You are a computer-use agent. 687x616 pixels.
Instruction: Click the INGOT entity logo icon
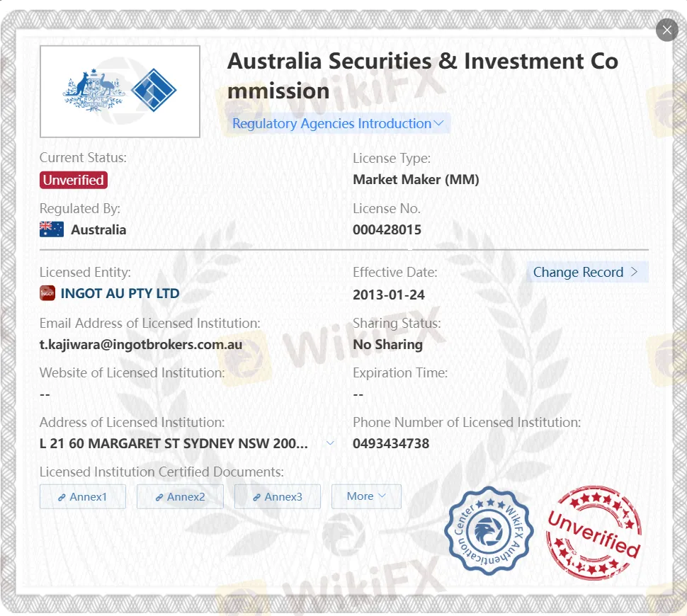coord(47,293)
